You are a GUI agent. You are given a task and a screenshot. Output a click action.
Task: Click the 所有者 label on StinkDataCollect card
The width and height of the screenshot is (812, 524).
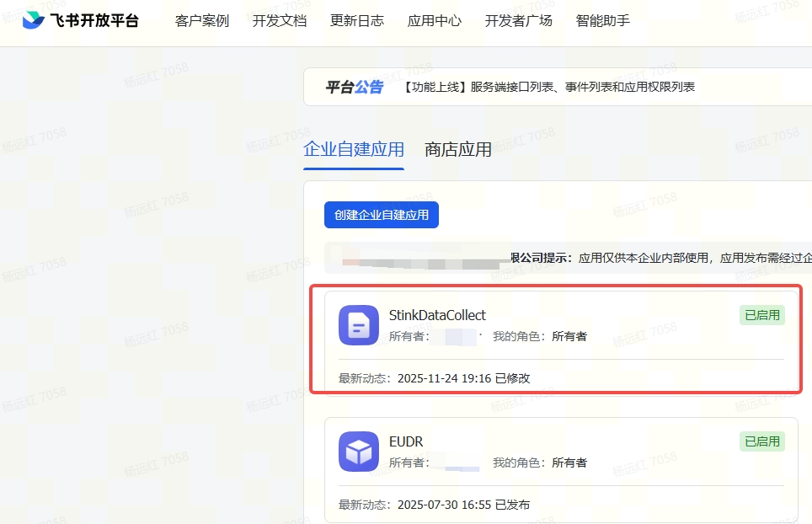point(409,337)
